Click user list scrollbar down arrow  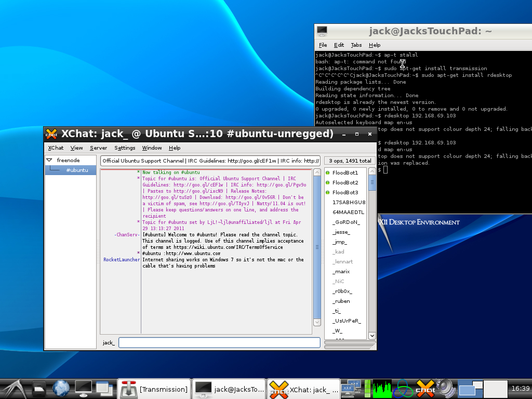pos(372,336)
